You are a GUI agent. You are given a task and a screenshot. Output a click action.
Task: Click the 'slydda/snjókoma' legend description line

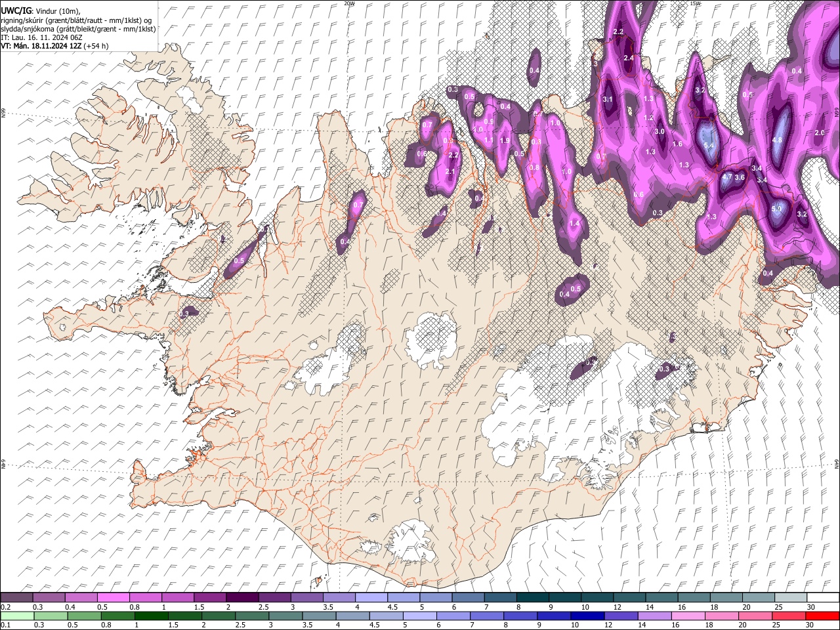point(78,29)
